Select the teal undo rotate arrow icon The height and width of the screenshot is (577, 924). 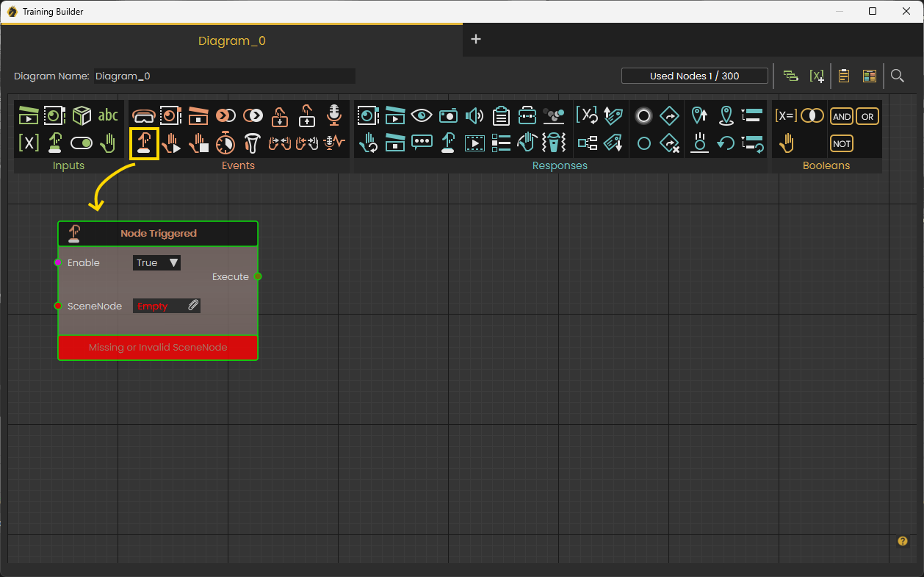click(x=726, y=143)
